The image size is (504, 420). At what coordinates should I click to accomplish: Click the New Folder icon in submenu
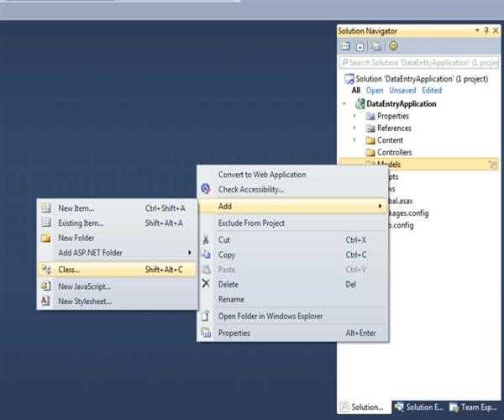point(45,238)
